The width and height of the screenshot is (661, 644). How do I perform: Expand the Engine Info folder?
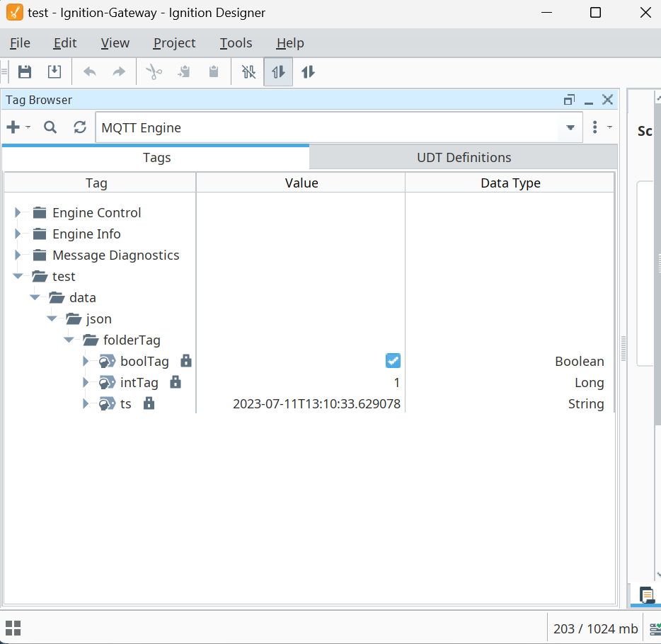[18, 234]
